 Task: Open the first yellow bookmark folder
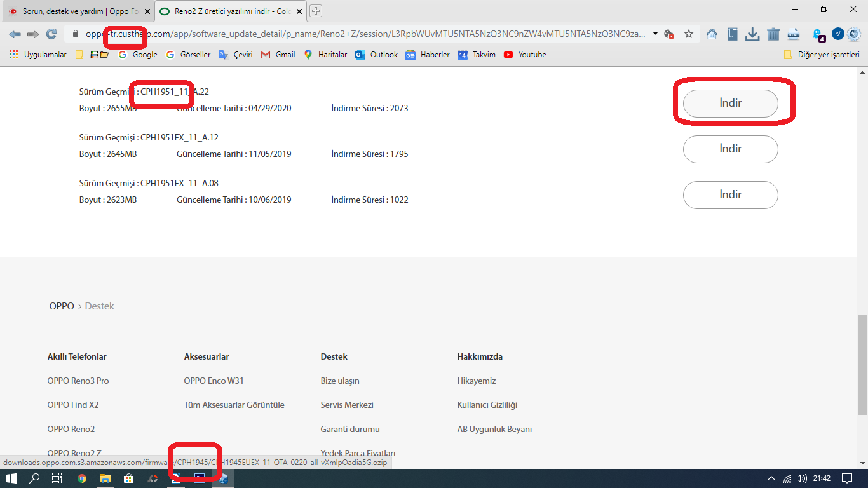(79, 55)
